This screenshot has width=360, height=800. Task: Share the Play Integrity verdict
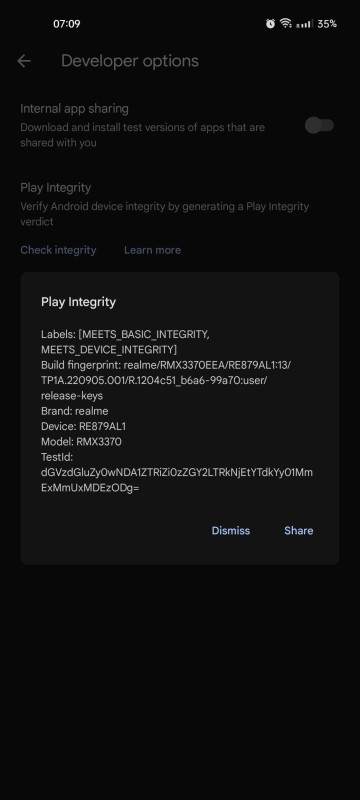coord(299,531)
